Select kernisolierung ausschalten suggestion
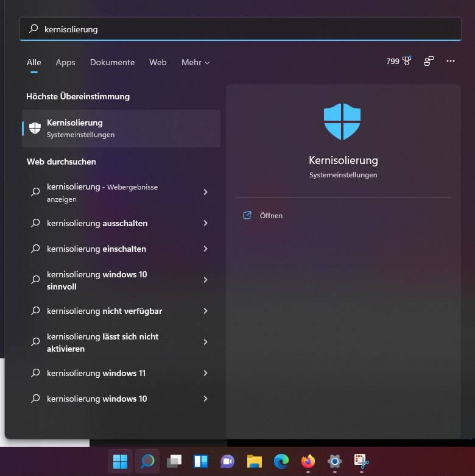The image size is (475, 476). (x=121, y=223)
